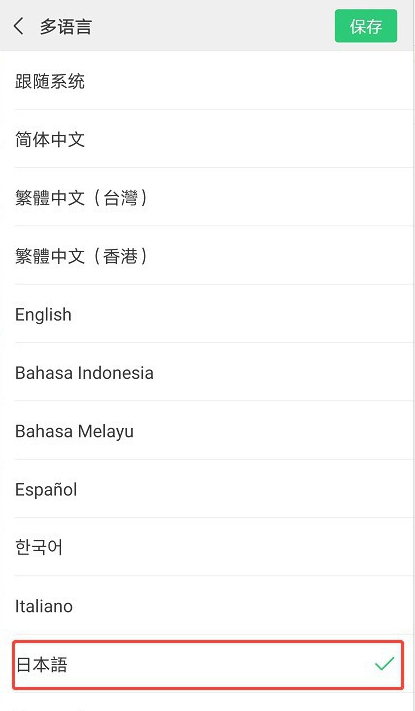The width and height of the screenshot is (415, 711).
Task: Select 繁體中文（香港）option
Action: [x=206, y=255]
